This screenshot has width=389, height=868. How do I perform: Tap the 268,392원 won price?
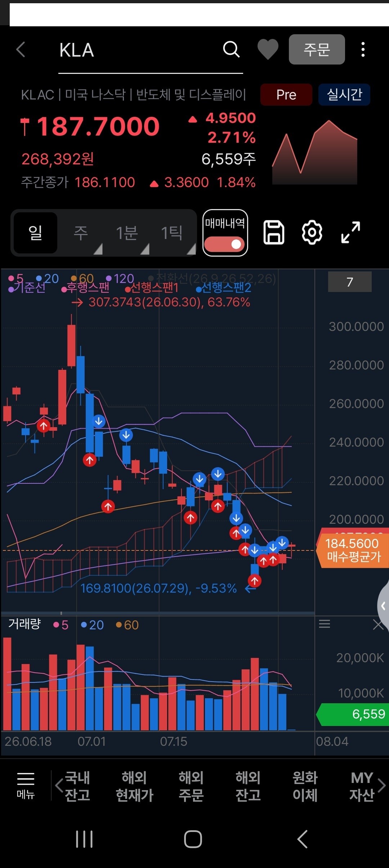coord(58,159)
